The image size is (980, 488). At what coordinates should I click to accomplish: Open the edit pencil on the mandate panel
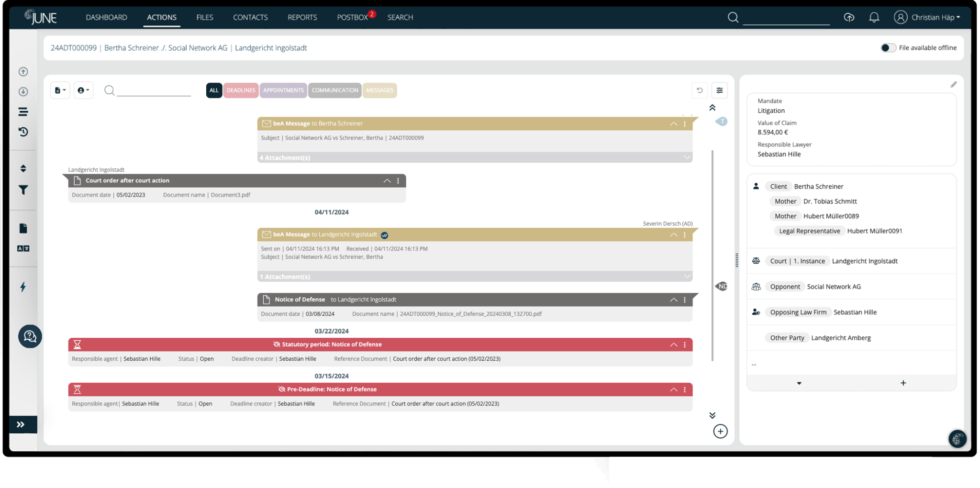tap(954, 84)
